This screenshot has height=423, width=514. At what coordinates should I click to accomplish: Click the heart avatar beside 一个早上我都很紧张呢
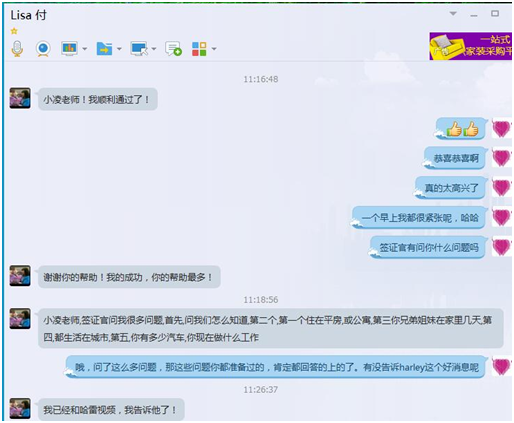(502, 218)
